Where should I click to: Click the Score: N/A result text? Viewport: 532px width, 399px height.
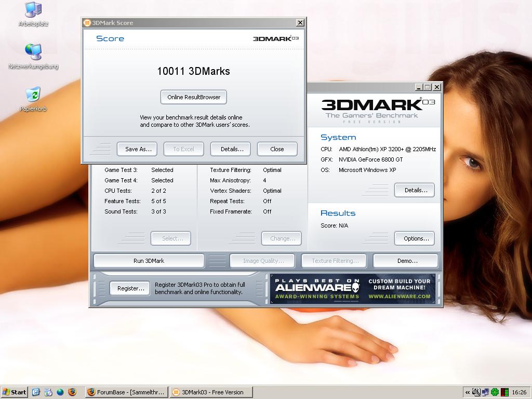335,225
